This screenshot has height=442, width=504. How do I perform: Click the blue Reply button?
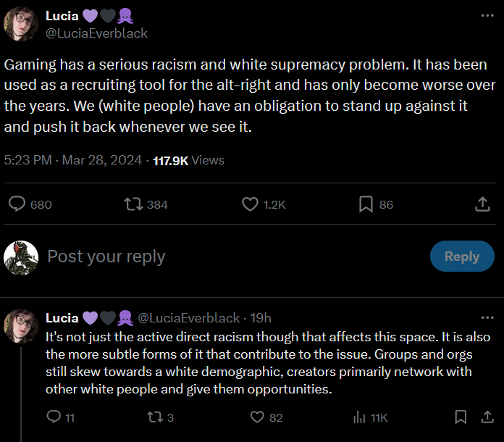click(462, 256)
